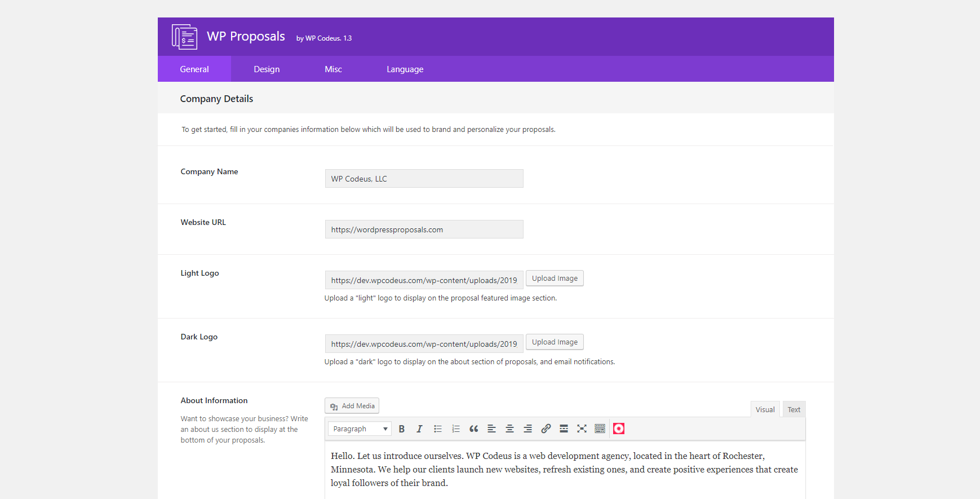Apply blockquote formatting
980x499 pixels.
[474, 429]
